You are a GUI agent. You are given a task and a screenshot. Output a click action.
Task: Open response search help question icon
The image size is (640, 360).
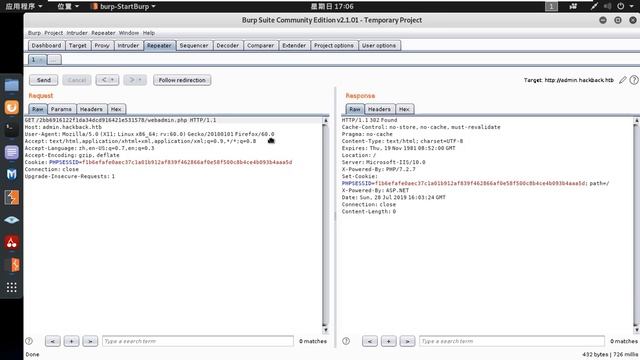346,341
